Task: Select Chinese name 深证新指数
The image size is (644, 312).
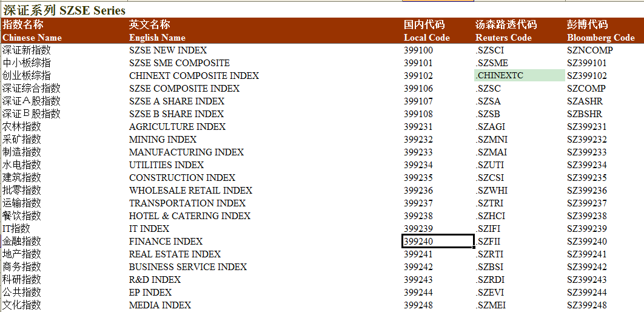Action: click(27, 50)
